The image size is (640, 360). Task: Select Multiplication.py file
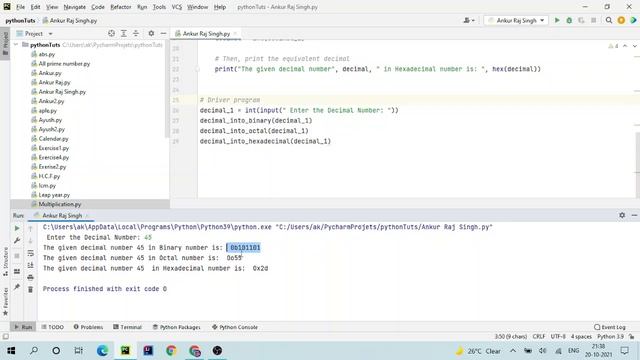pos(60,204)
